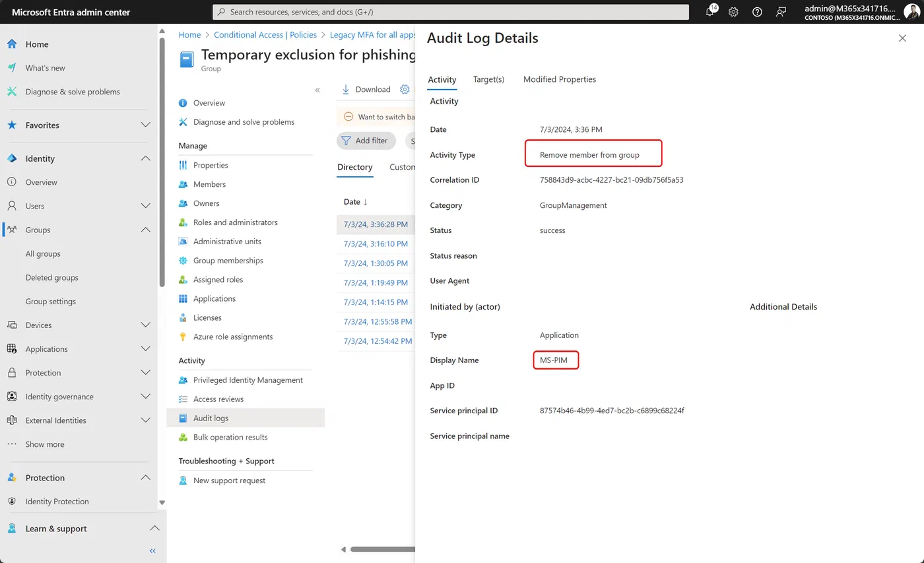Open group Members blade
Image resolution: width=924 pixels, height=563 pixels.
(209, 184)
